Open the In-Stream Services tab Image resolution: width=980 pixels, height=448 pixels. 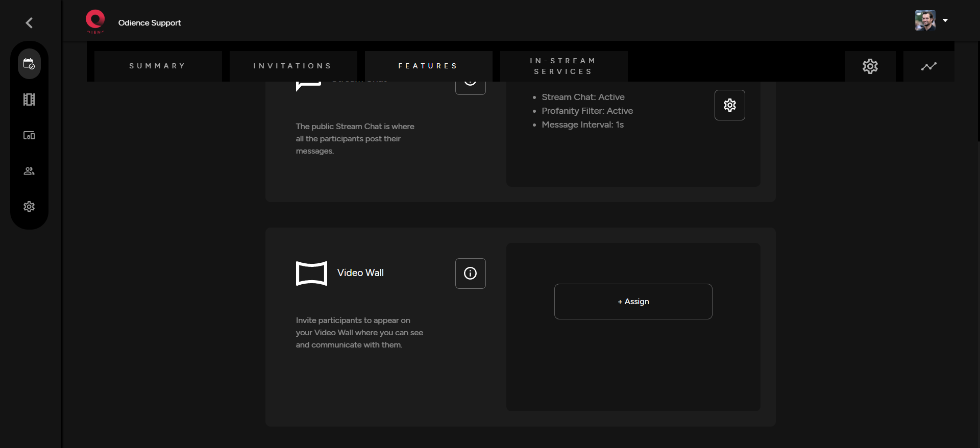pos(563,66)
